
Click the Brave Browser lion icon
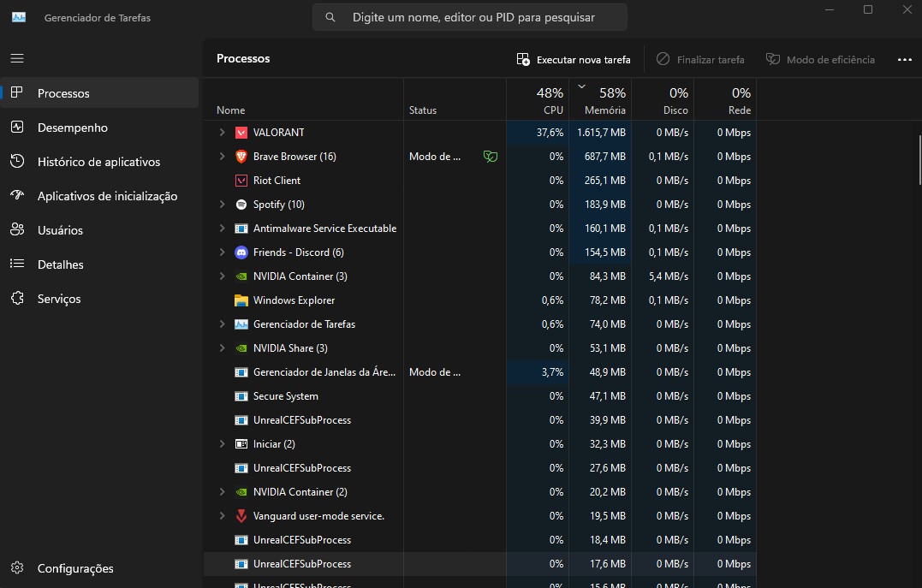point(241,157)
